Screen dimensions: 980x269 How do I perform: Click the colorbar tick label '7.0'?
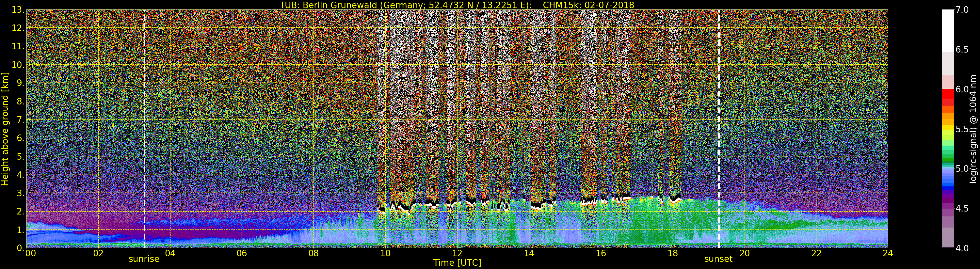point(962,10)
